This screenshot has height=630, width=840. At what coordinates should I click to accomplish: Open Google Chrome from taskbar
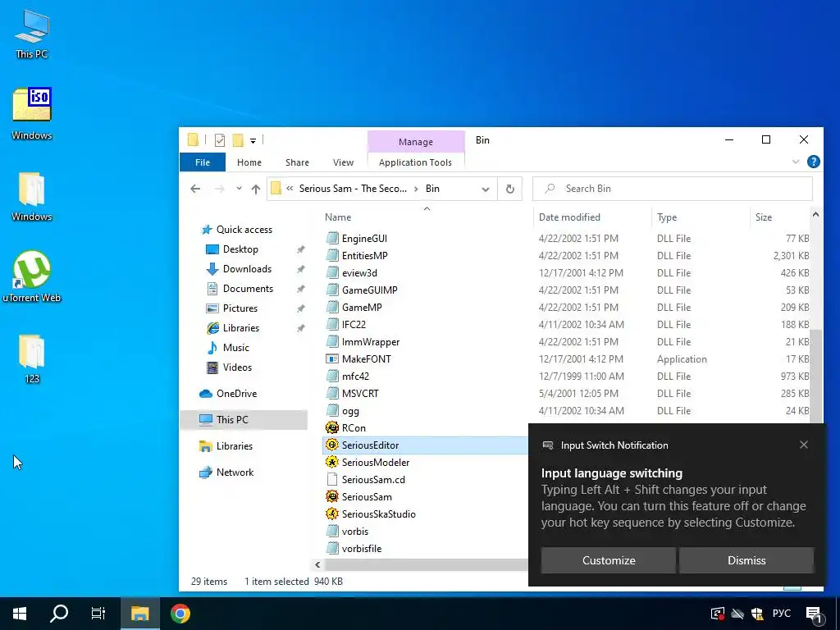point(180,614)
